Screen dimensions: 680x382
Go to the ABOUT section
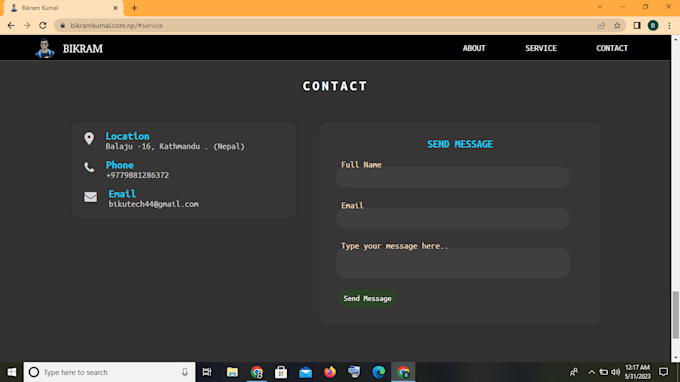[x=474, y=48]
